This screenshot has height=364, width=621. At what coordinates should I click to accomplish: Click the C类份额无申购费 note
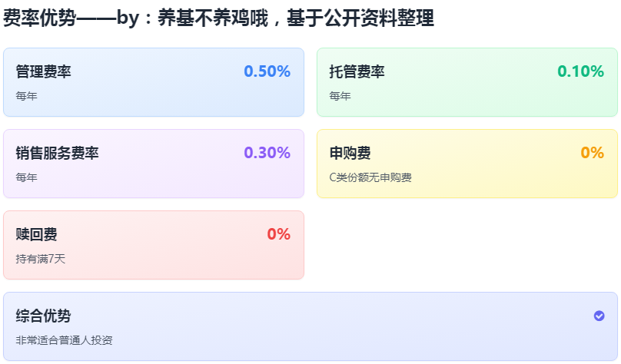(370, 177)
